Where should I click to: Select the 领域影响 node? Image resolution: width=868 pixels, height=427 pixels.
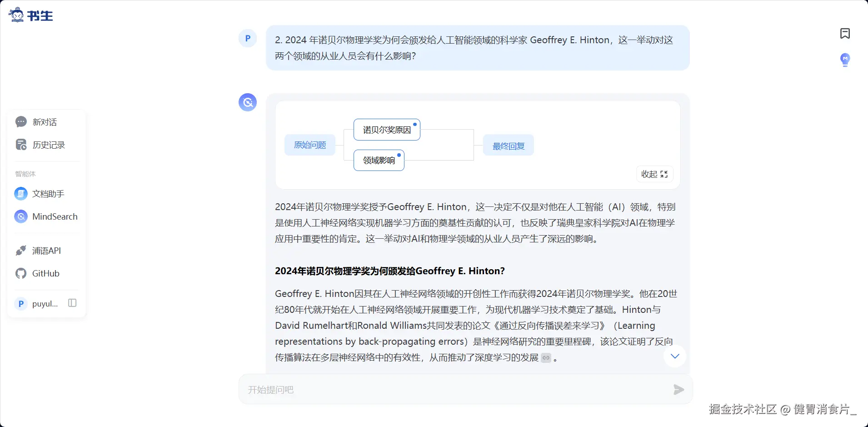click(x=379, y=160)
